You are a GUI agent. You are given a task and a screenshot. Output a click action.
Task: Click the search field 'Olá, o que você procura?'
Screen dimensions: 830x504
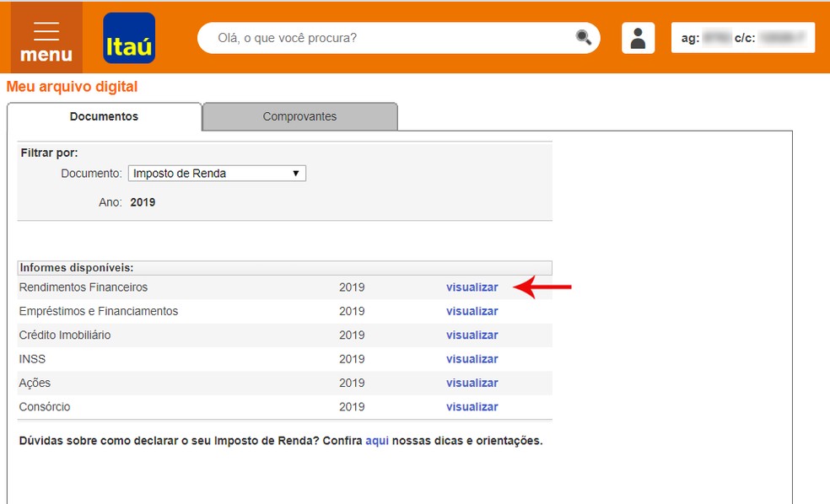(x=399, y=38)
